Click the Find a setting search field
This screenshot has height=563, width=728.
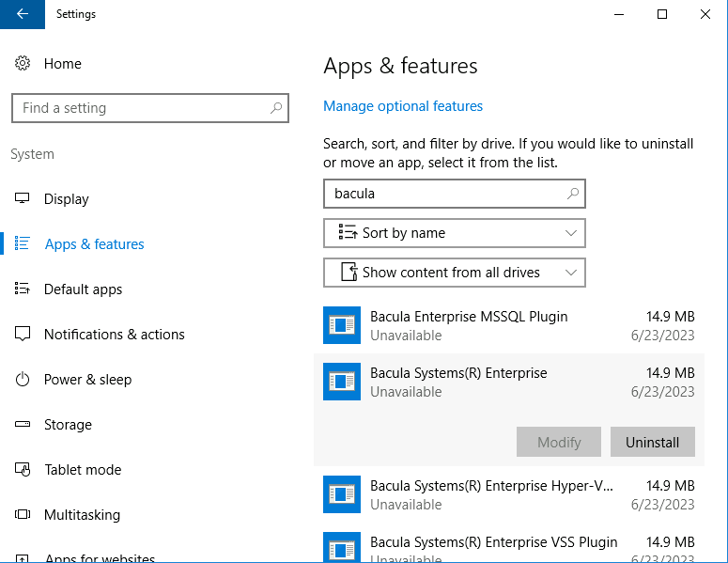pyautogui.click(x=141, y=108)
